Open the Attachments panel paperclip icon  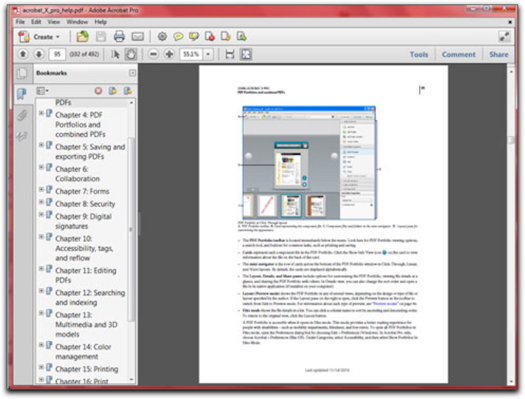pos(22,115)
